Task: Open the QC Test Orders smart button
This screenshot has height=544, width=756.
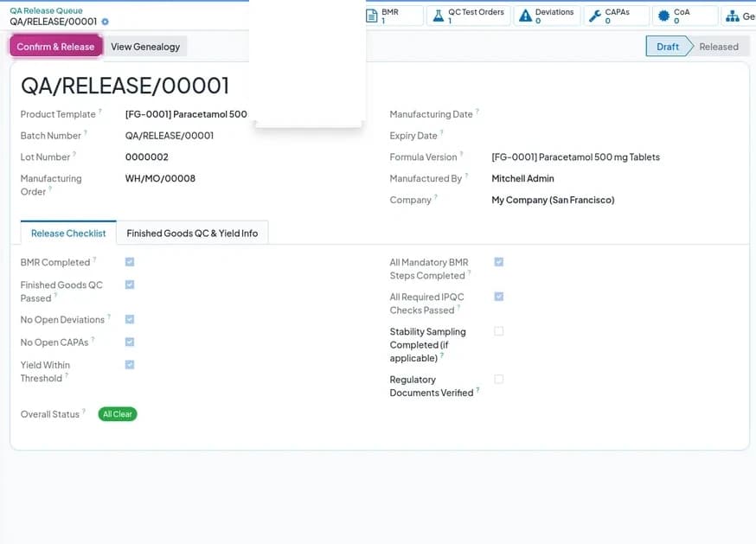Action: click(x=469, y=16)
